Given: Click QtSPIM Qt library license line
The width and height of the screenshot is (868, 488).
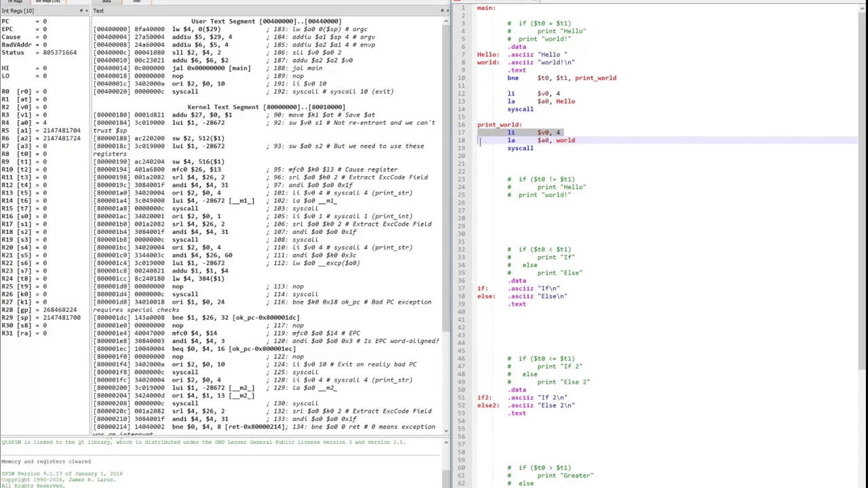Looking at the screenshot, I should 203,442.
